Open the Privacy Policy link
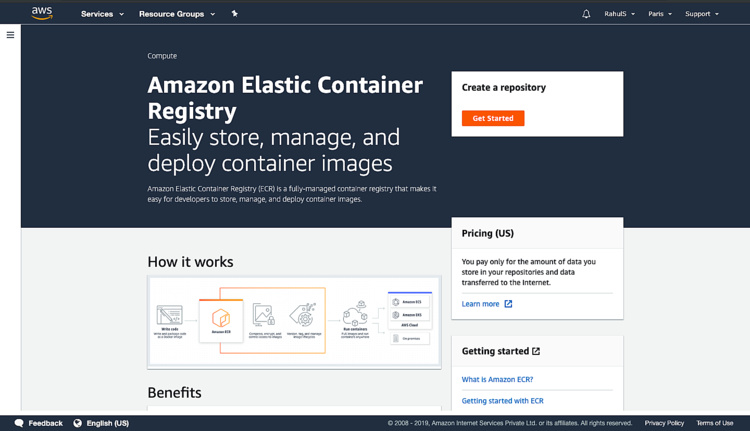This screenshot has height=431, width=750. click(664, 423)
